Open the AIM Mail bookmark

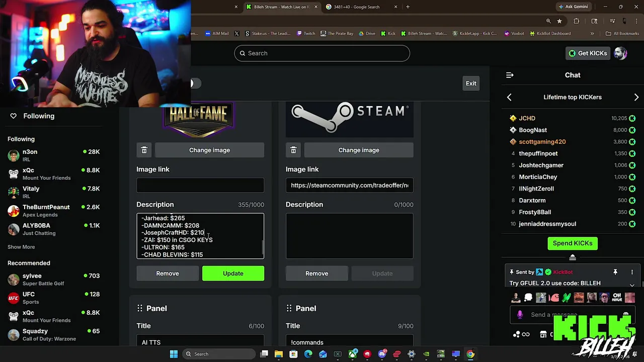click(217, 34)
